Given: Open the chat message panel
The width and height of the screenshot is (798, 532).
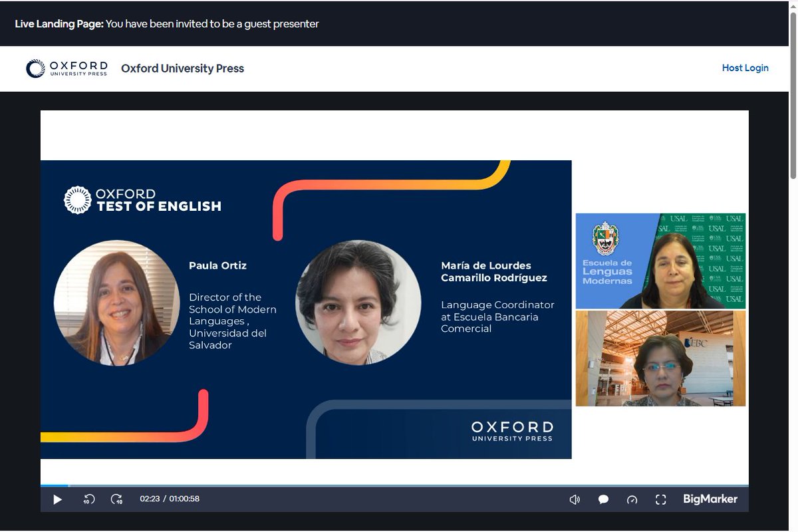Looking at the screenshot, I should pyautogui.click(x=603, y=499).
